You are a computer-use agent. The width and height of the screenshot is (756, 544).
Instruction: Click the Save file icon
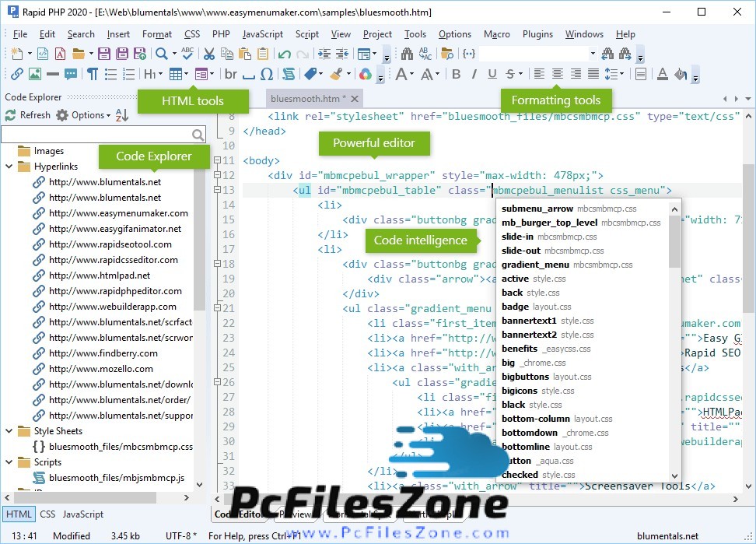pos(104,54)
